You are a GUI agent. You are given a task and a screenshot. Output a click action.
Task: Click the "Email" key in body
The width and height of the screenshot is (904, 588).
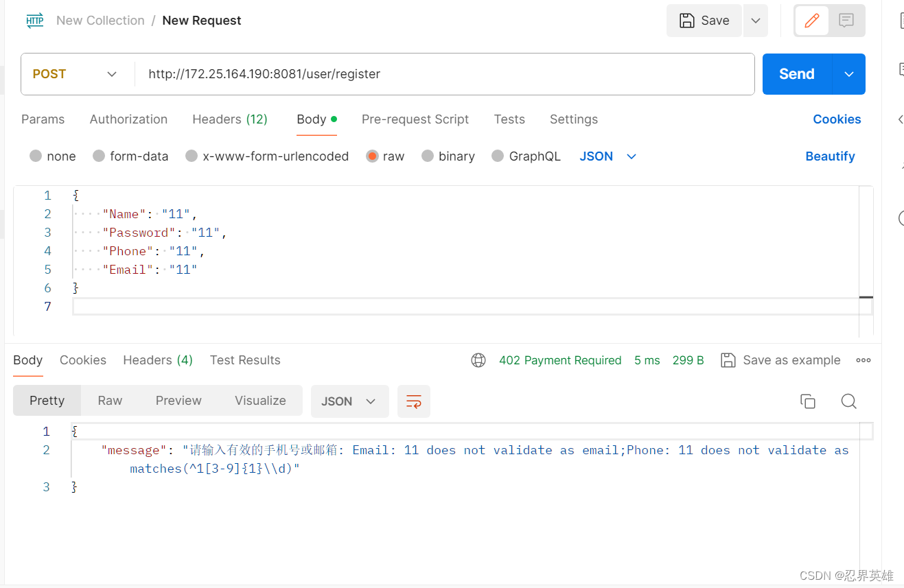(128, 270)
